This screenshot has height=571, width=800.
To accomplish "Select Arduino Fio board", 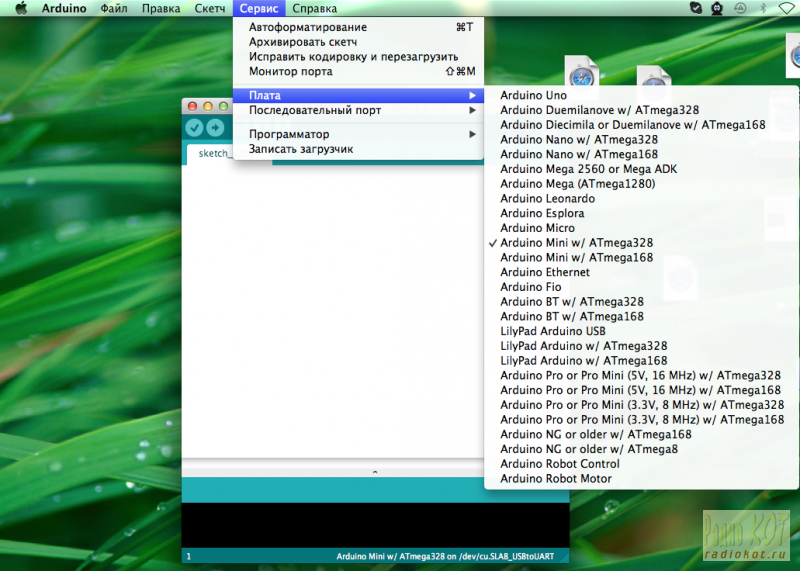I will click(x=641, y=287).
